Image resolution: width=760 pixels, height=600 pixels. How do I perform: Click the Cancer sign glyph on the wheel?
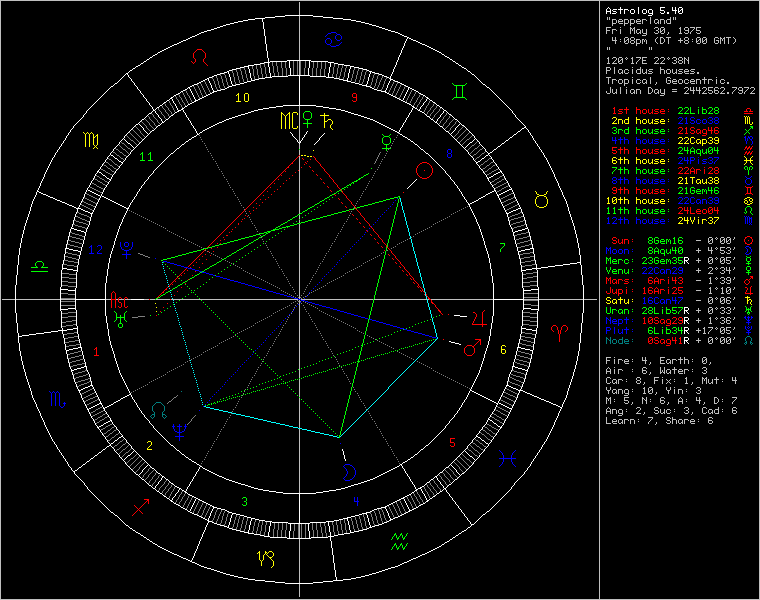click(333, 39)
